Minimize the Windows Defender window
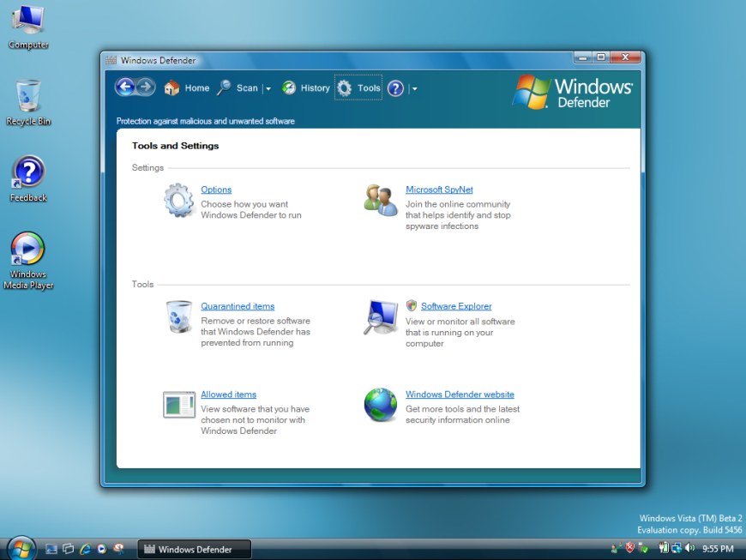This screenshot has height=560, width=746. (583, 57)
